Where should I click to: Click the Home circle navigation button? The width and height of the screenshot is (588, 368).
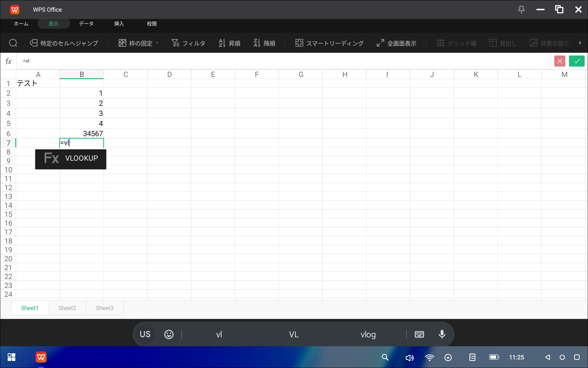click(562, 357)
